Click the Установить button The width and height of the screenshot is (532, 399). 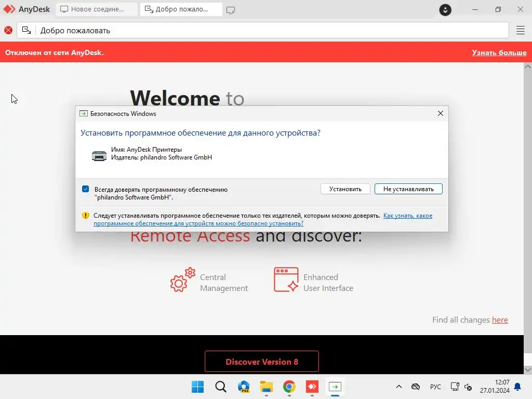345,189
